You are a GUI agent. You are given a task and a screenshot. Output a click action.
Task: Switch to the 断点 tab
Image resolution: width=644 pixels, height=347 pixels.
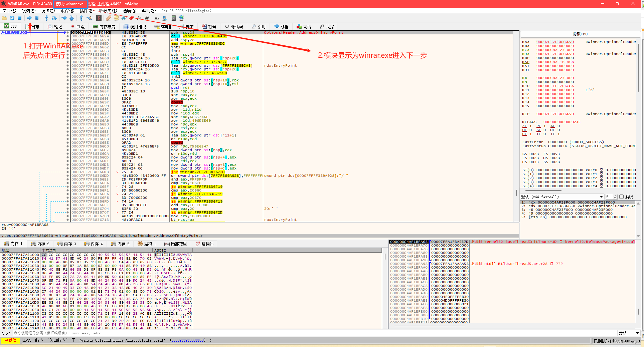pyautogui.click(x=77, y=27)
